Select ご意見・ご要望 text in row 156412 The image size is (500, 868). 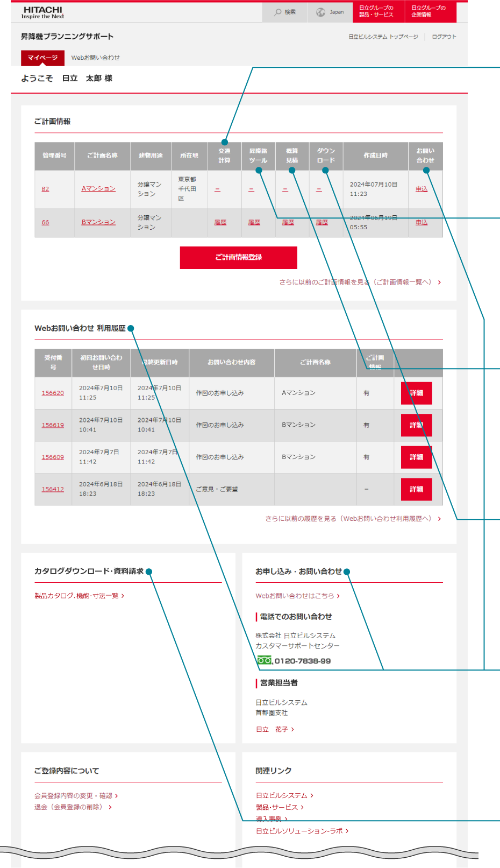point(217,489)
